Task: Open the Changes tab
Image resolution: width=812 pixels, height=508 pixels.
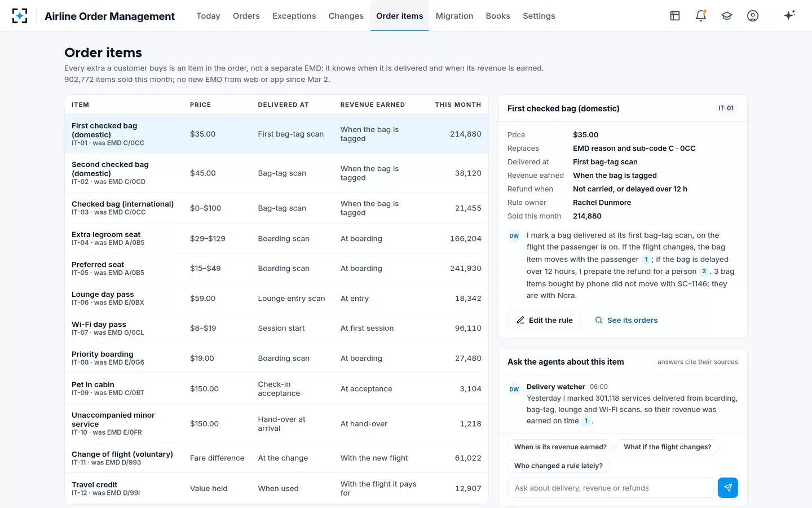Action: pyautogui.click(x=346, y=16)
